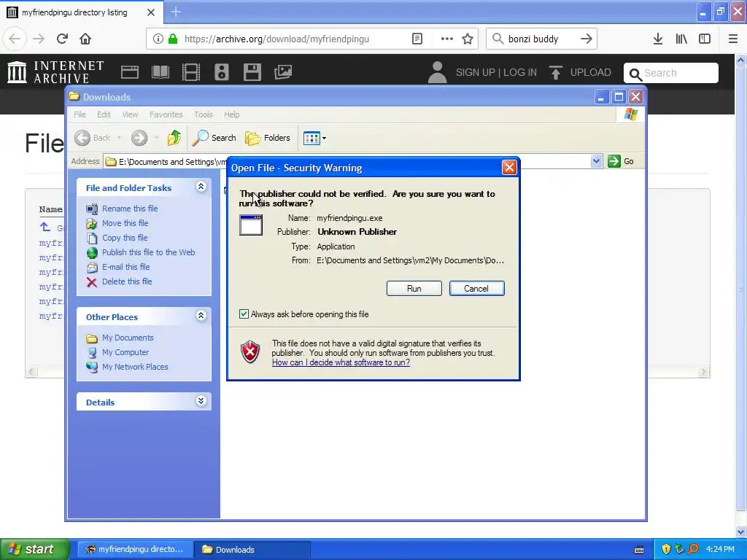Open the Internet Archive audio speaker icon
This screenshot has width=747, height=560.
click(x=222, y=72)
